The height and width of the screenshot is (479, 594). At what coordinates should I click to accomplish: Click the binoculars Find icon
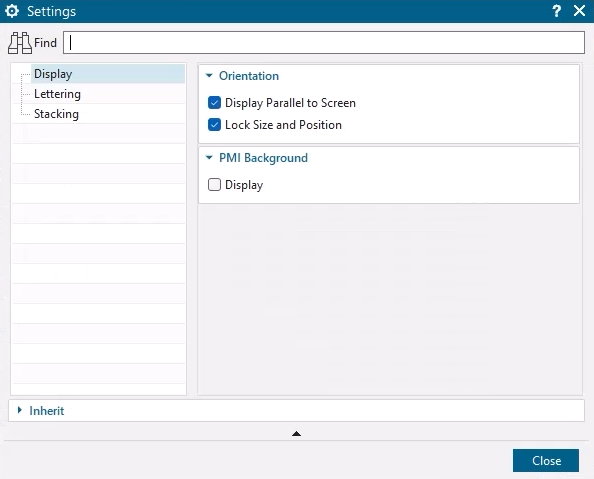(x=20, y=43)
